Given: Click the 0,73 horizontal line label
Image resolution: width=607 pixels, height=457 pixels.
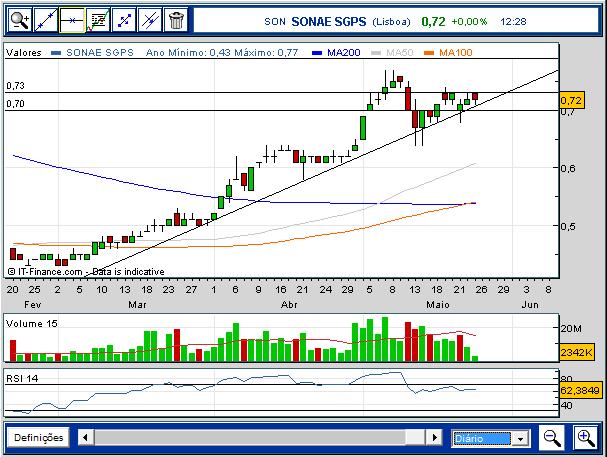Looking at the screenshot, I should [x=15, y=86].
